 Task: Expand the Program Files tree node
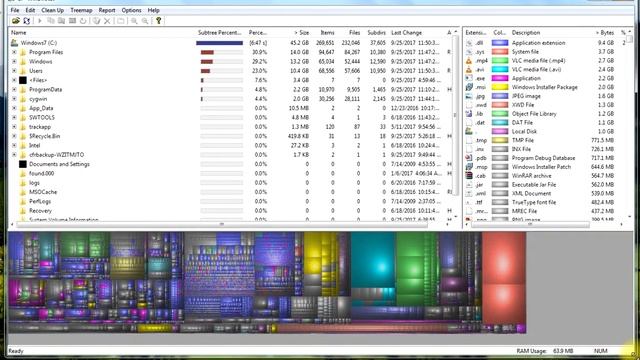(x=14, y=52)
